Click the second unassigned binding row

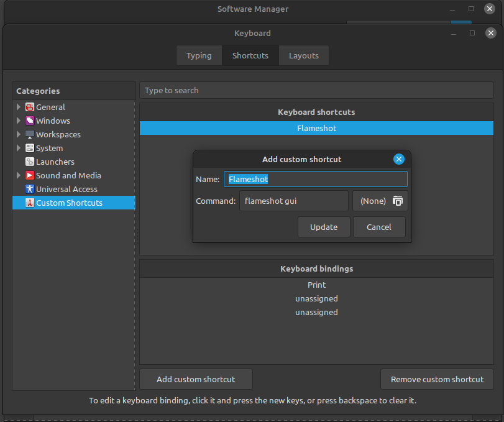click(x=316, y=313)
